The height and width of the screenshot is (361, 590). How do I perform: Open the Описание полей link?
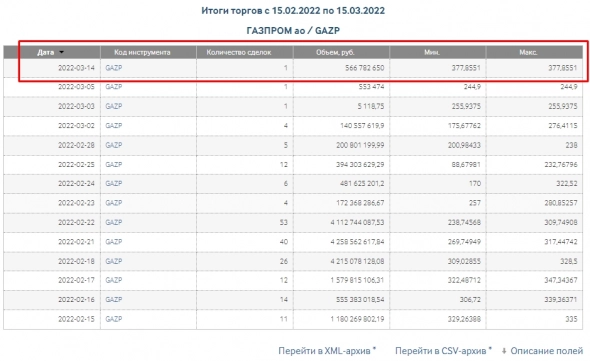click(x=546, y=351)
